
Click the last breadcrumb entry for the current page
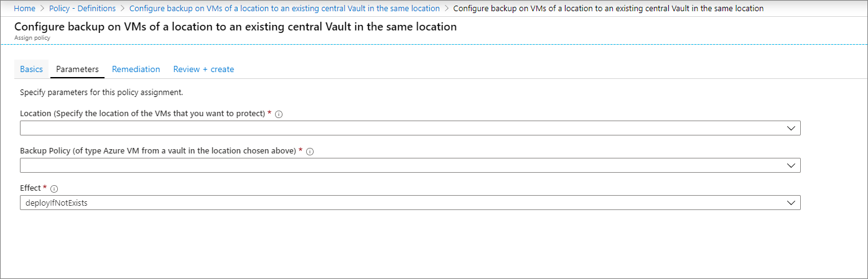coord(609,8)
